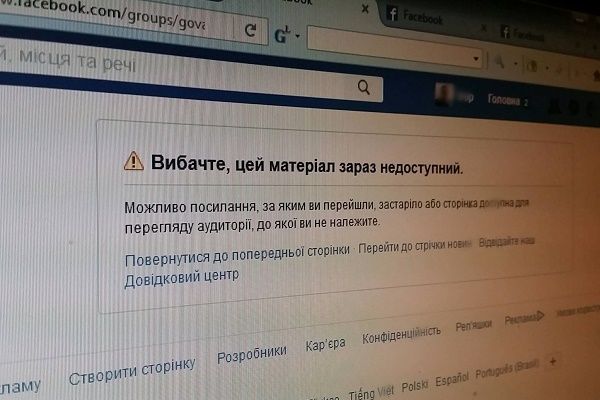Open the search engine chooser arrow next to G

point(297,36)
